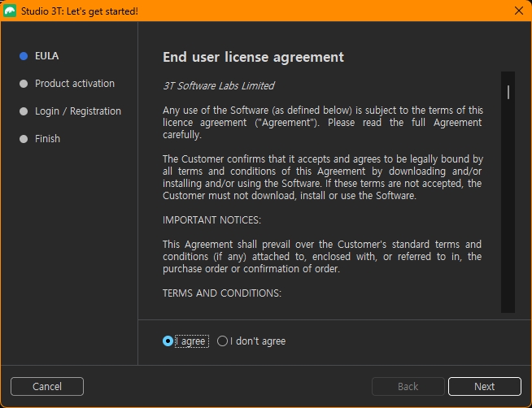Click the paragraph starting "This Agreement shall prevail"

[322, 257]
